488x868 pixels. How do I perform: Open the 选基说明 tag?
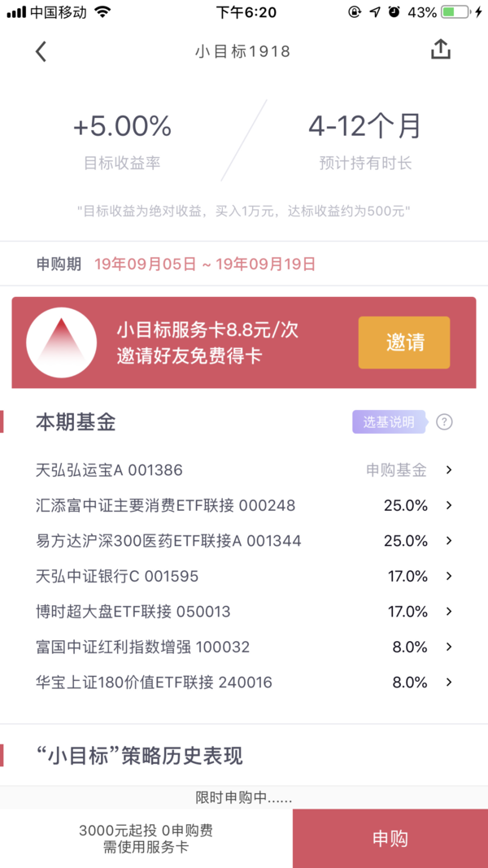(390, 422)
